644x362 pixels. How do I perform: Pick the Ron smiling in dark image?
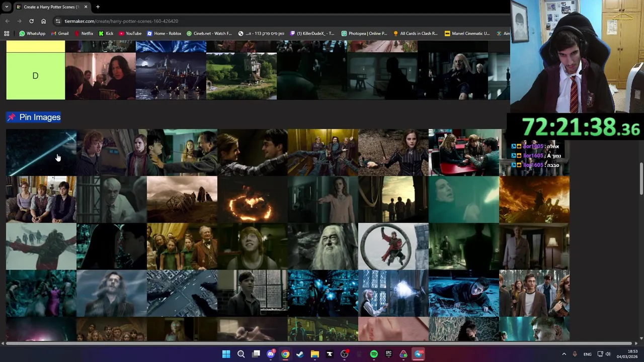pyautogui.click(x=253, y=246)
